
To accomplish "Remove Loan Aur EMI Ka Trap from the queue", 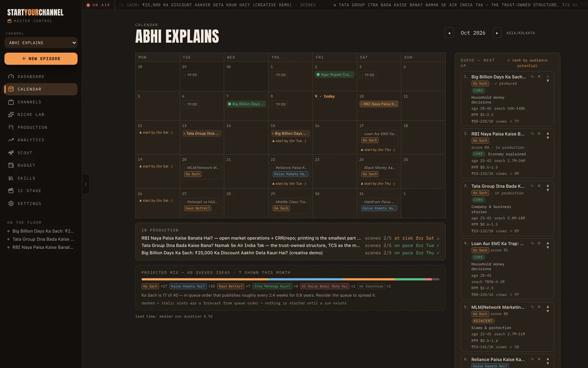I will tap(539, 243).
